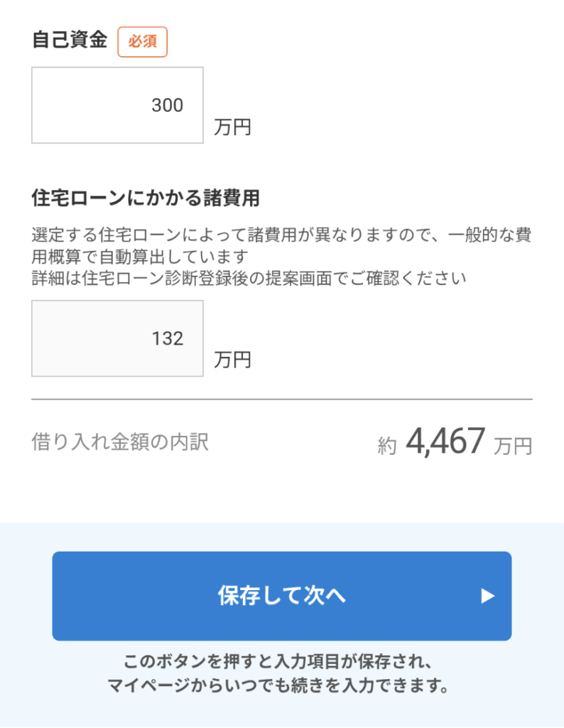
Task: Click the このボタンを押すと入力項目が保存され note
Action: tap(281, 663)
